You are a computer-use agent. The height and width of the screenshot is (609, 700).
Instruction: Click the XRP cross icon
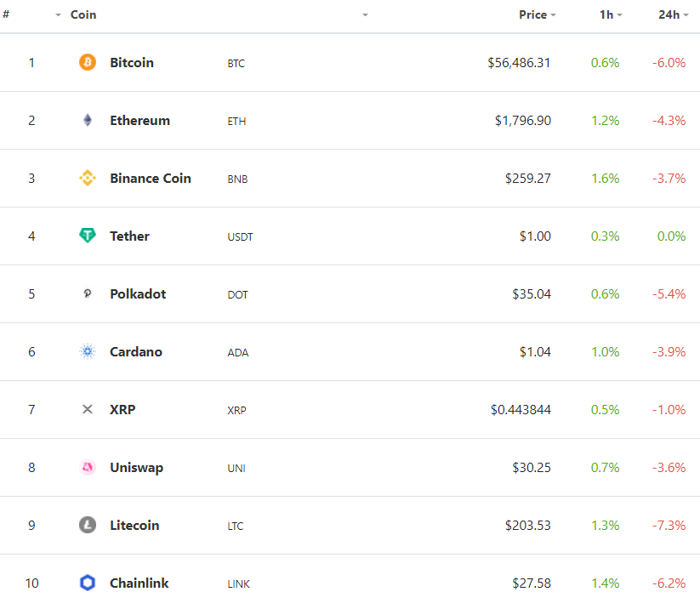click(88, 410)
